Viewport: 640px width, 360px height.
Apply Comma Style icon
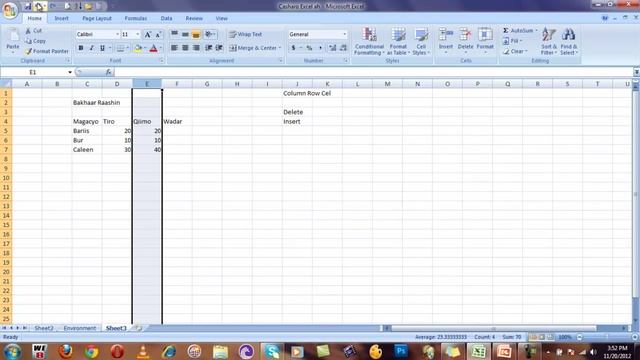320,48
